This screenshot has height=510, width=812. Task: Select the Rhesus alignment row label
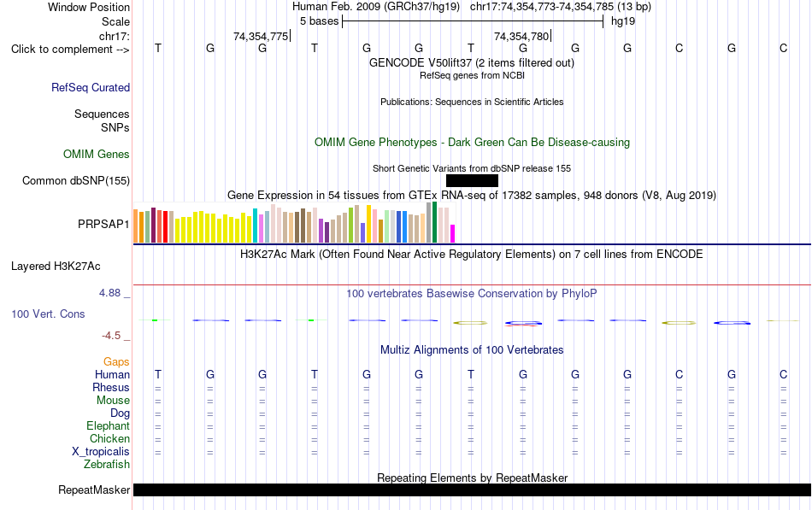111,387
